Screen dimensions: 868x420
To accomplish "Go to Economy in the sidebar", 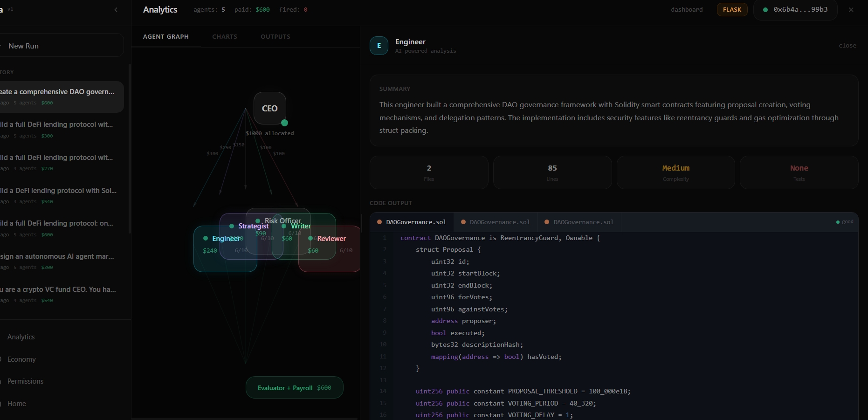I will tap(21, 359).
